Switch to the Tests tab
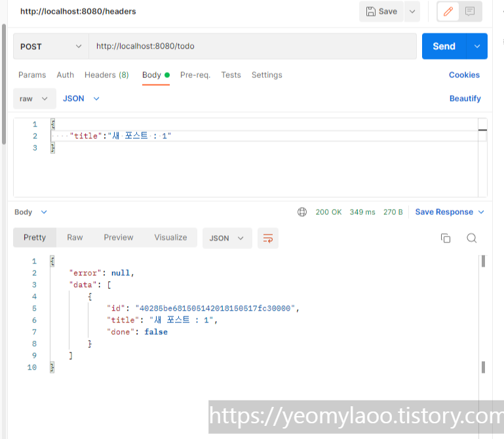This screenshot has height=439, width=504. [231, 75]
